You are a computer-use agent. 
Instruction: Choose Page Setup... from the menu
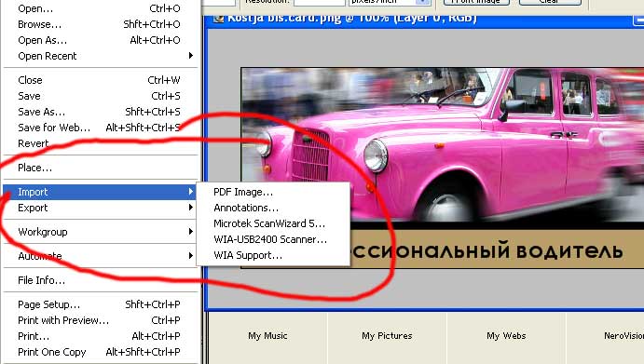pyautogui.click(x=101, y=304)
